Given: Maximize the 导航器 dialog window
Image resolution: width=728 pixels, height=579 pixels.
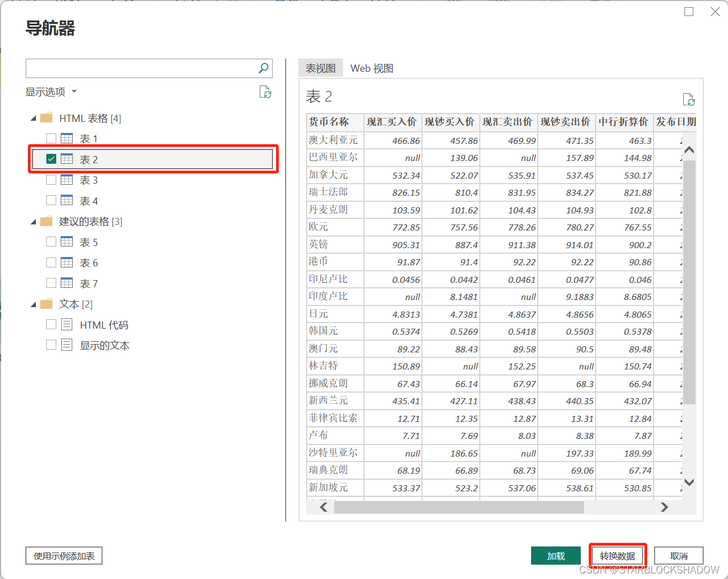Looking at the screenshot, I should [x=689, y=12].
